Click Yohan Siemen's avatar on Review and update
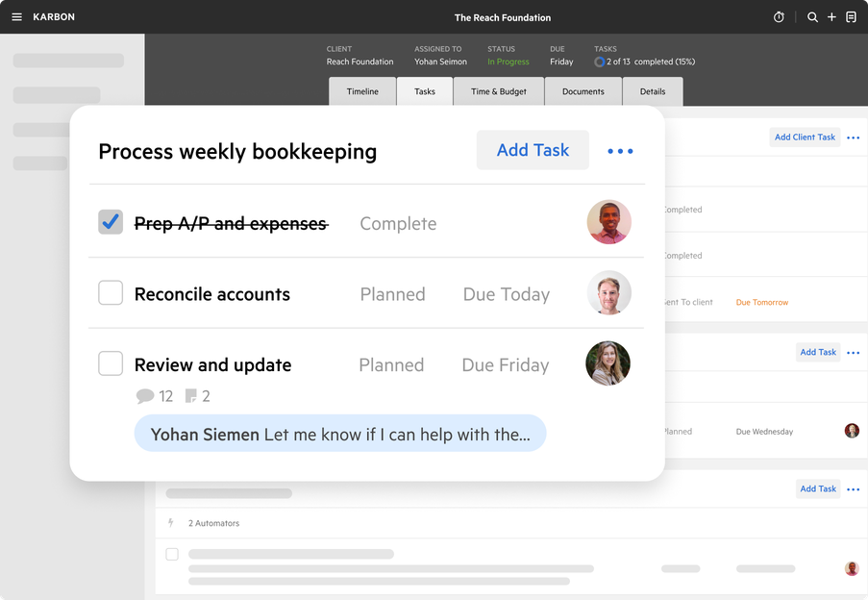The height and width of the screenshot is (600, 868). tap(608, 363)
